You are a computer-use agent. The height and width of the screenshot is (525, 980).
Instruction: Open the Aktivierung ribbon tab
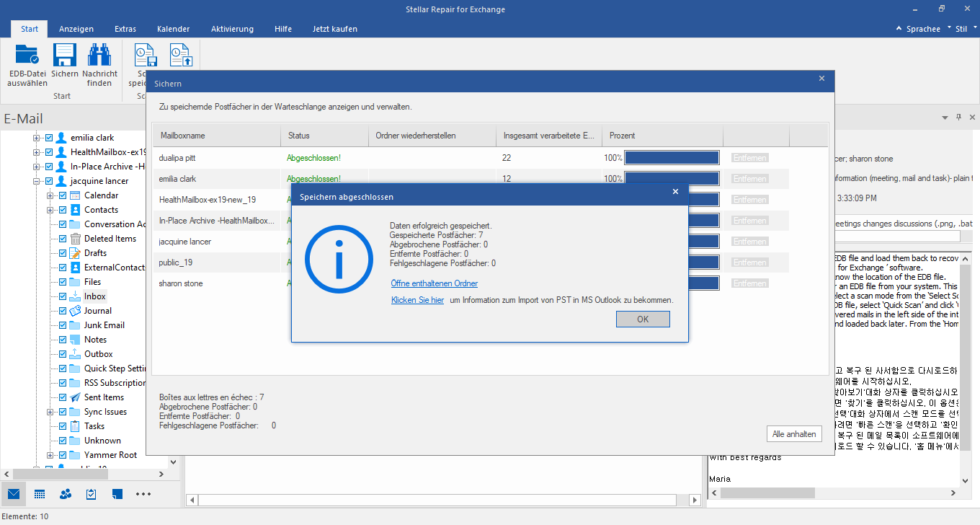(x=232, y=29)
